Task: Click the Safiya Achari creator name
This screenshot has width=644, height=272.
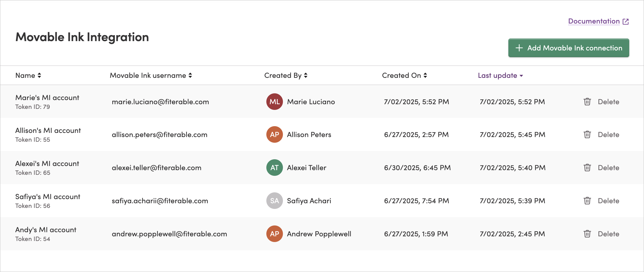Action: coord(309,201)
